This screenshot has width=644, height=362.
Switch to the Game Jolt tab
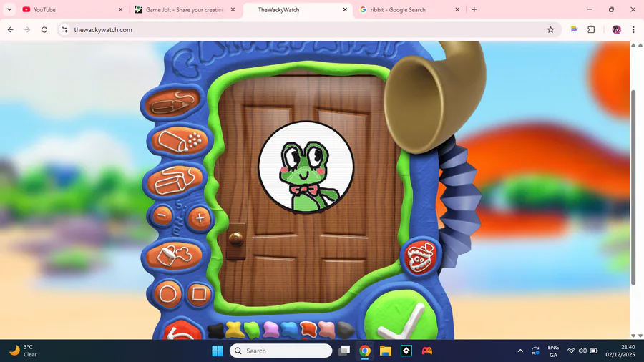click(185, 9)
